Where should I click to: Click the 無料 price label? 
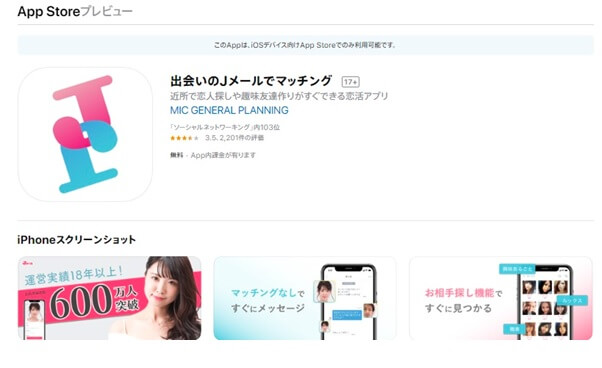coord(177,155)
